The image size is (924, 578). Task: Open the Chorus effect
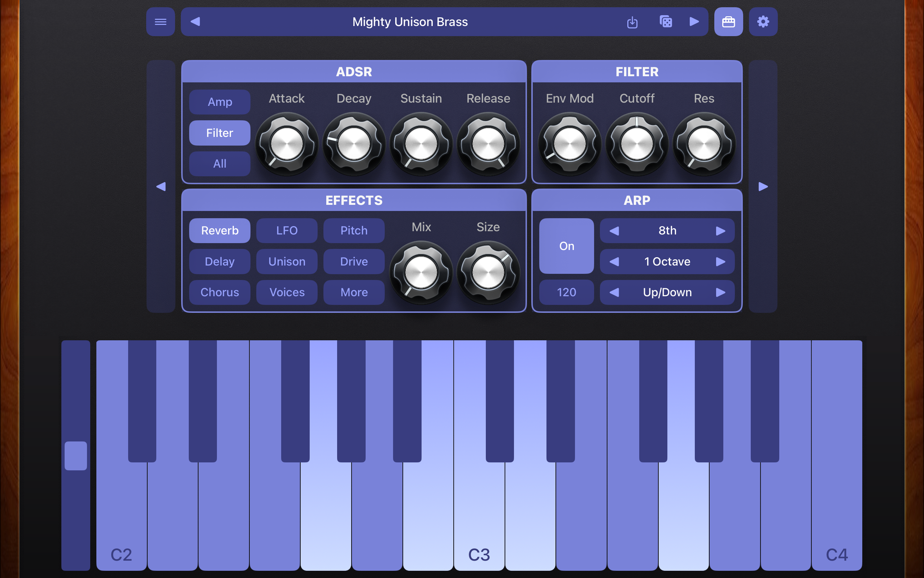click(x=219, y=293)
